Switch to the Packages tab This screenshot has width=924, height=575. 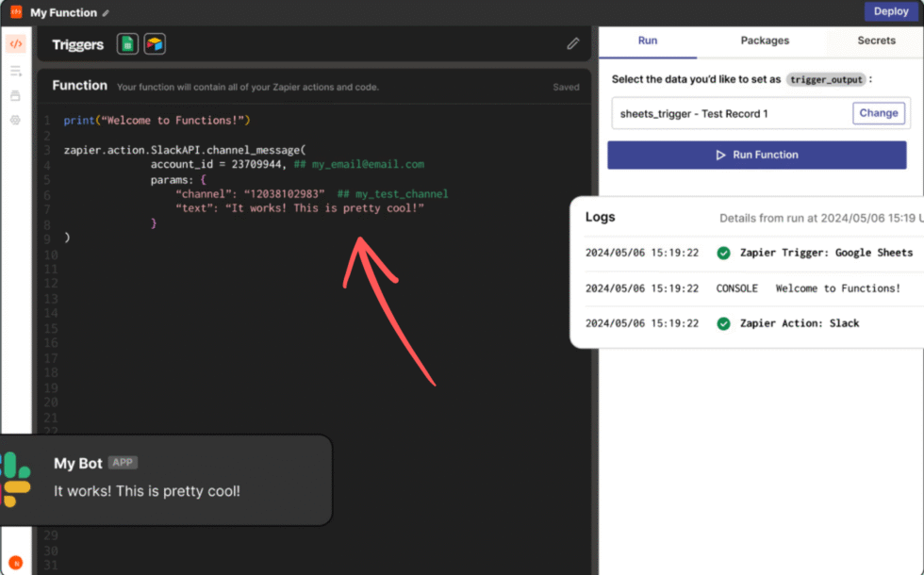click(765, 41)
